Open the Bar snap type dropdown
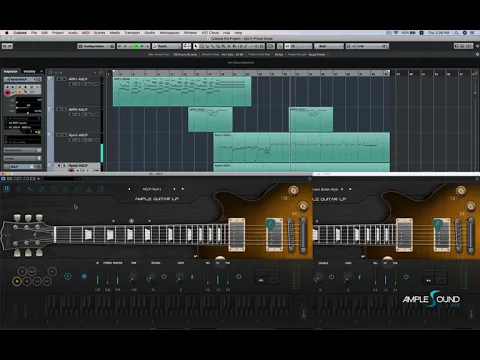The image size is (480, 360). tap(328, 46)
